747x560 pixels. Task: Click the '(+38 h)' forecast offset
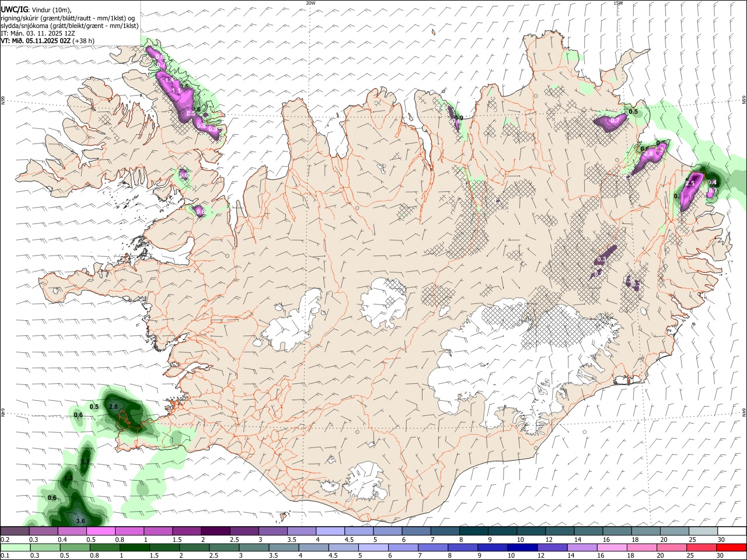[84, 41]
